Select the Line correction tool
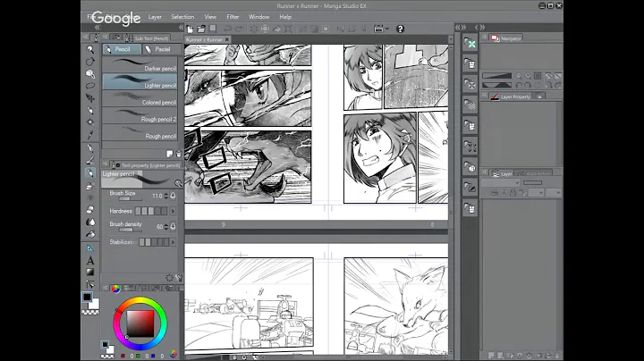Image resolution: width=644 pixels, height=361 pixels. (90, 284)
